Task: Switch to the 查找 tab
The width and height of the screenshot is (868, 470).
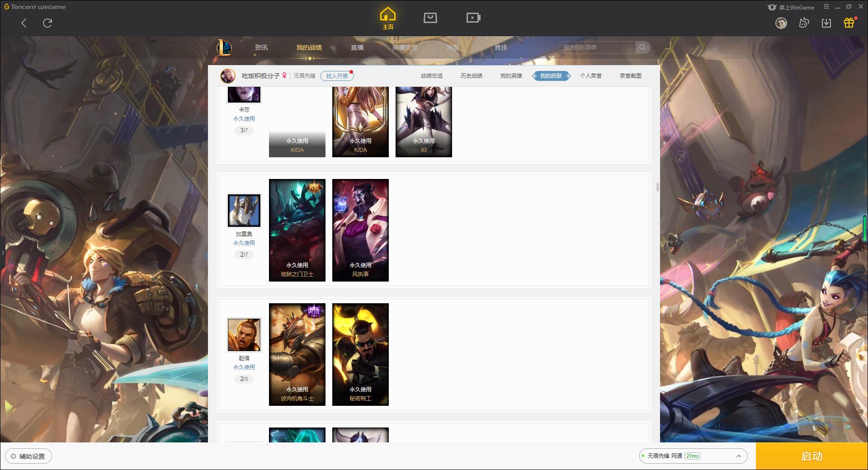Action: point(500,47)
